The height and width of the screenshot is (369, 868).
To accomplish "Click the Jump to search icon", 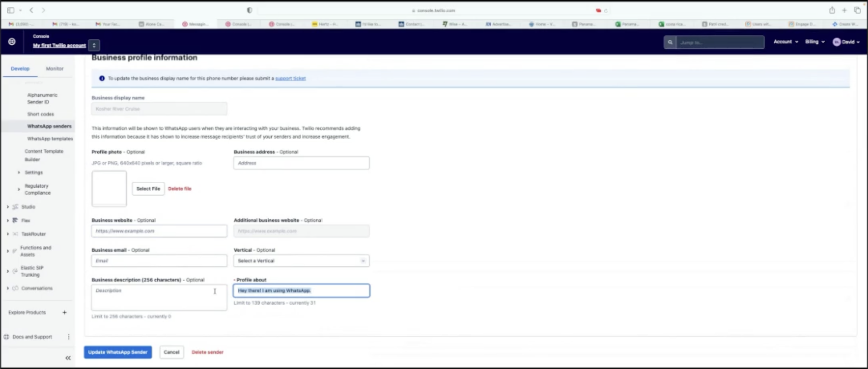I will coord(670,42).
